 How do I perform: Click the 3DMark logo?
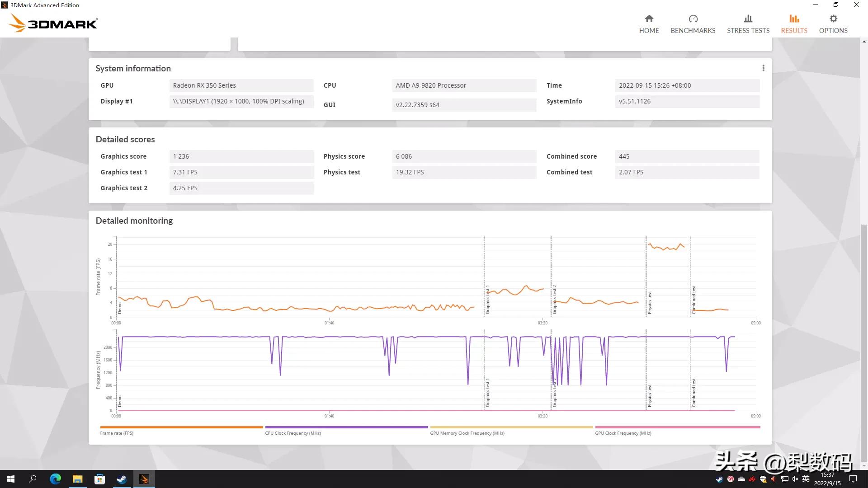coord(53,23)
